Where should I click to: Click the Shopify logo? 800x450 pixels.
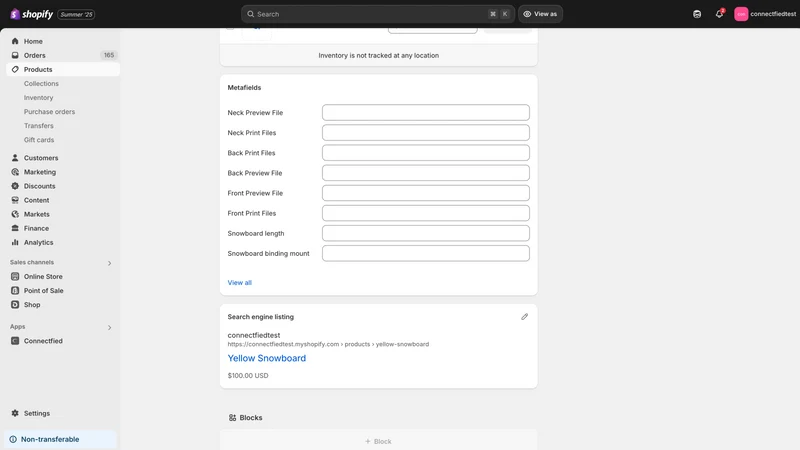pyautogui.click(x=32, y=14)
